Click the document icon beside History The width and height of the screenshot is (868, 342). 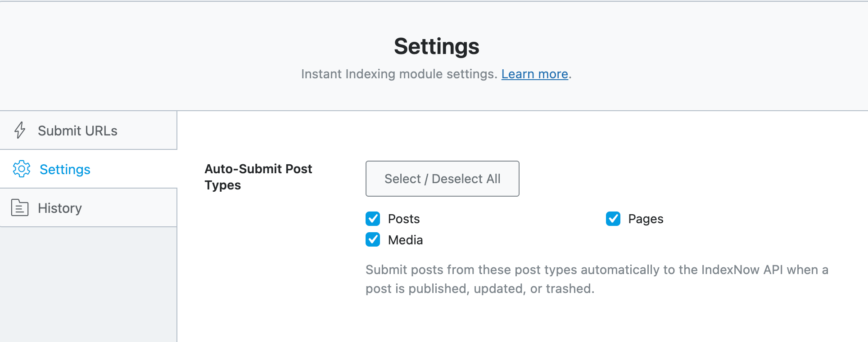pos(20,208)
